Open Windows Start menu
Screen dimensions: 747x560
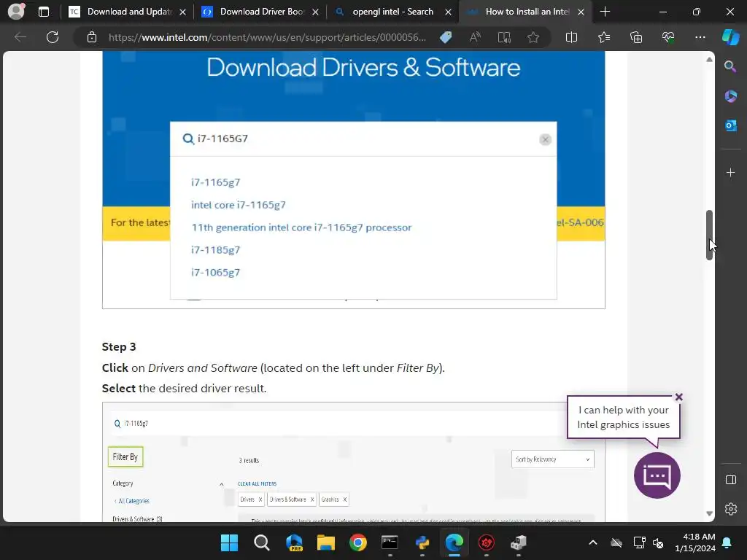[229, 542]
